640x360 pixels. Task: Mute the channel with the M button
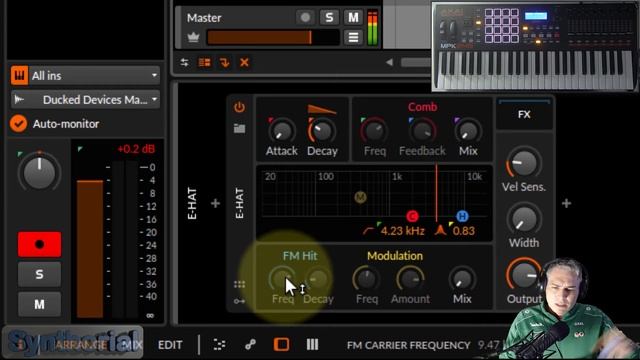[x=39, y=304]
